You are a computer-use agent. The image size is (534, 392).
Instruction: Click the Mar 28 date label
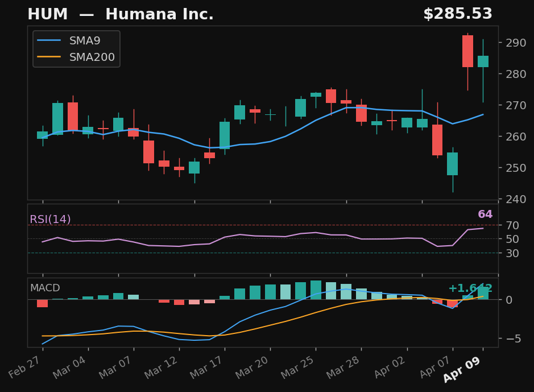click(342, 368)
